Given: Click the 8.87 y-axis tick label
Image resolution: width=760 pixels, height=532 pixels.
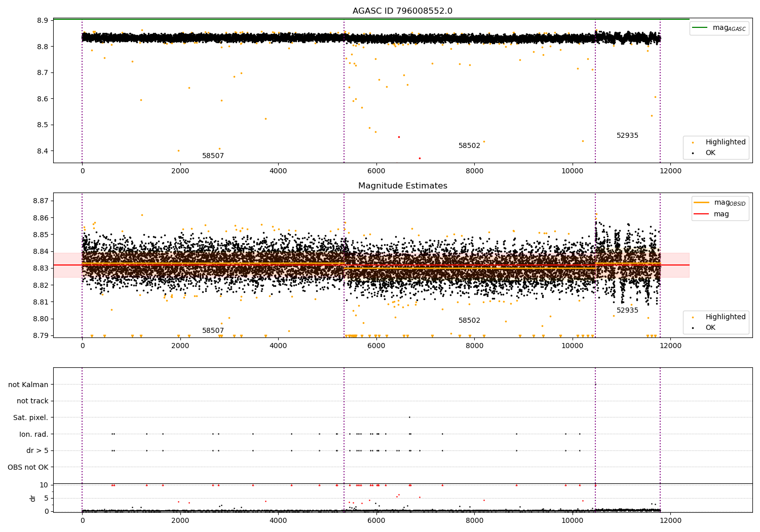Looking at the screenshot, I should (x=41, y=201).
